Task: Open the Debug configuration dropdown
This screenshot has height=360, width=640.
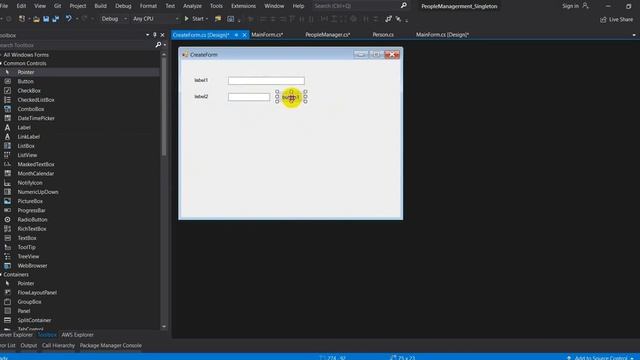Action: [x=114, y=19]
